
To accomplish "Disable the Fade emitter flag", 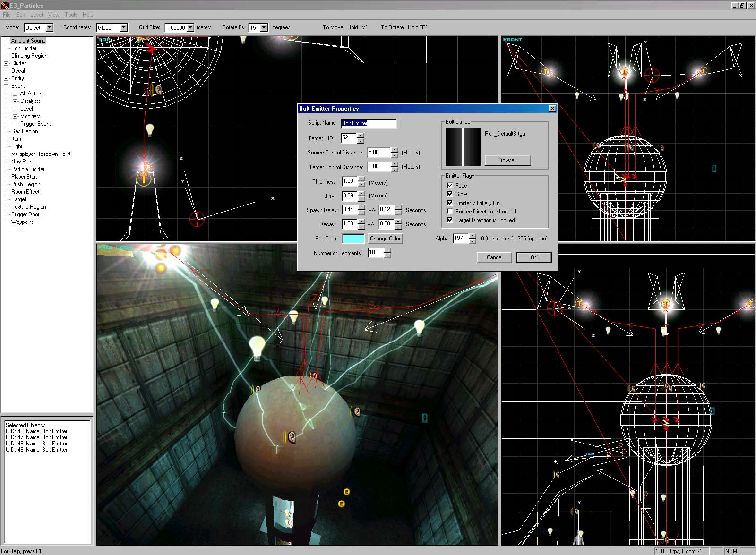I will click(x=450, y=185).
